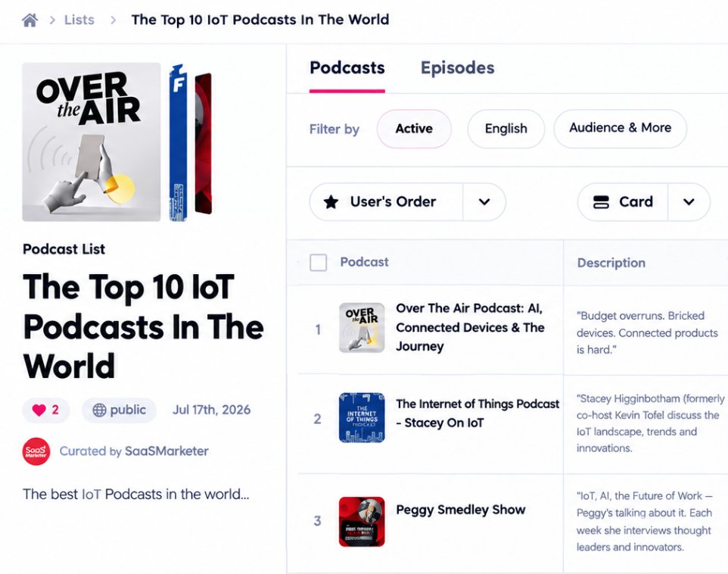Toggle the English filter chip
The width and height of the screenshot is (728, 574).
[506, 129]
